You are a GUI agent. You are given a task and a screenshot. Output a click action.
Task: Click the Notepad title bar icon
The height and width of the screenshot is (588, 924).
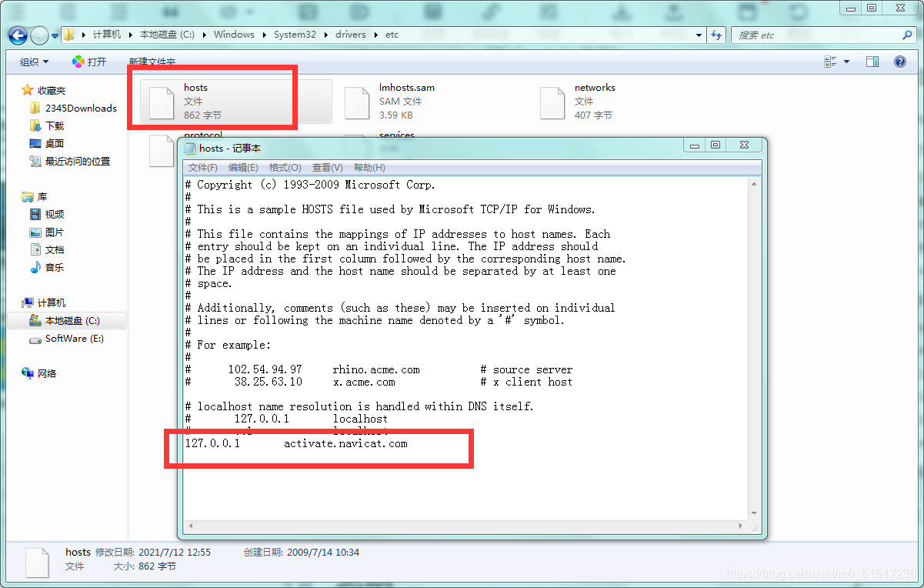point(190,148)
